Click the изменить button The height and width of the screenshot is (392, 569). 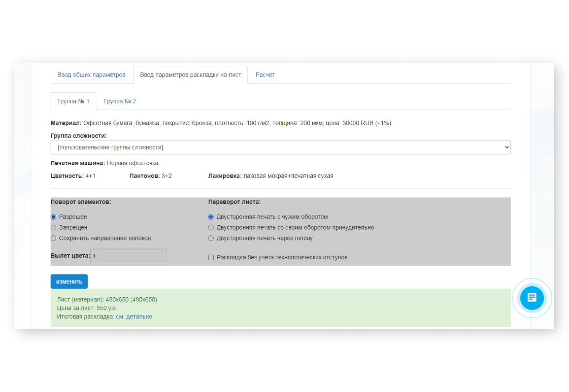click(x=69, y=281)
